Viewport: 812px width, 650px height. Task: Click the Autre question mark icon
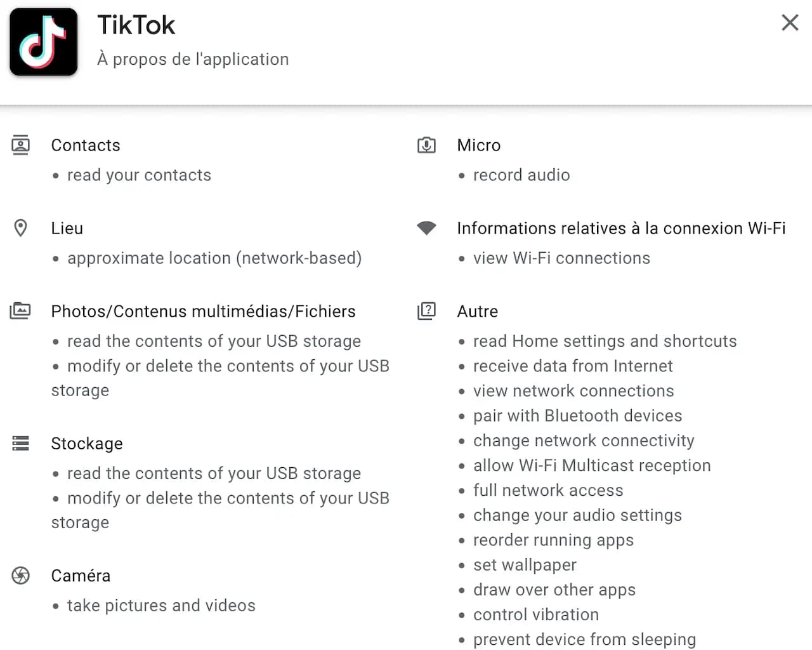coord(426,311)
